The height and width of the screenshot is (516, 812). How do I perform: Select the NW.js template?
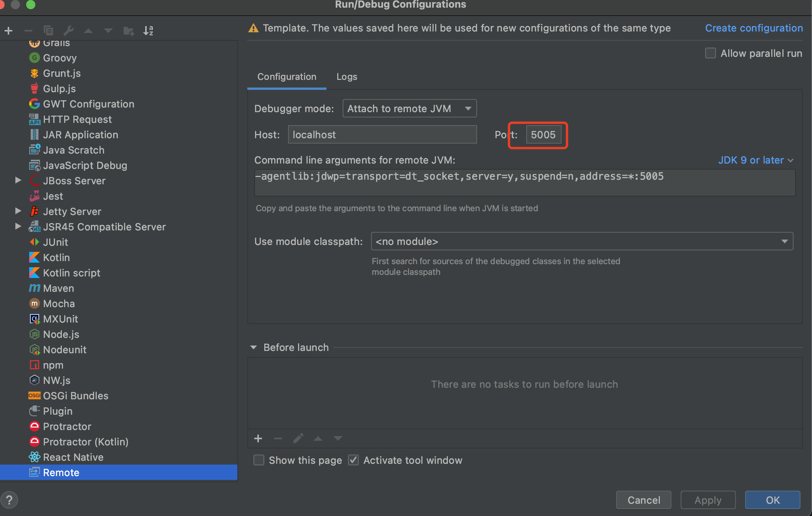tap(56, 380)
